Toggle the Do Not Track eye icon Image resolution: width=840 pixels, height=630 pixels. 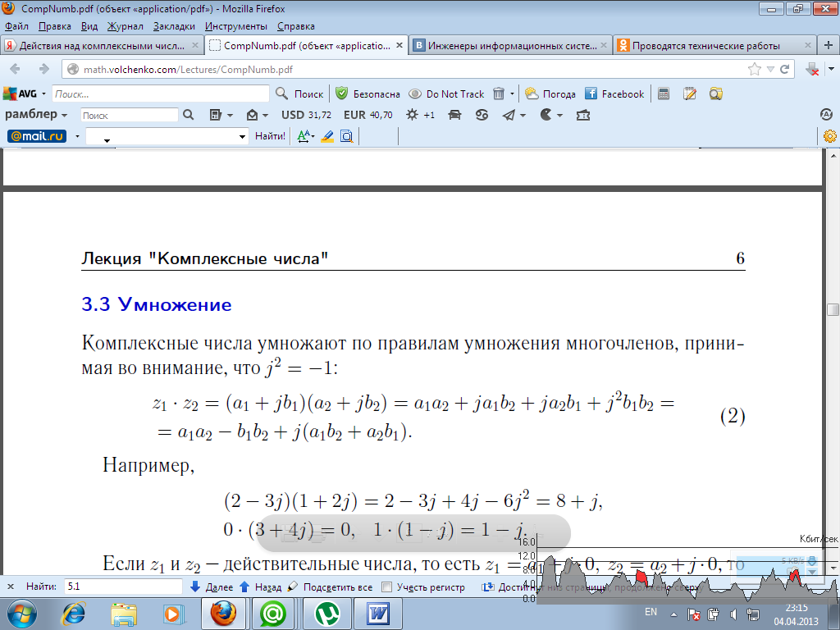click(x=414, y=94)
